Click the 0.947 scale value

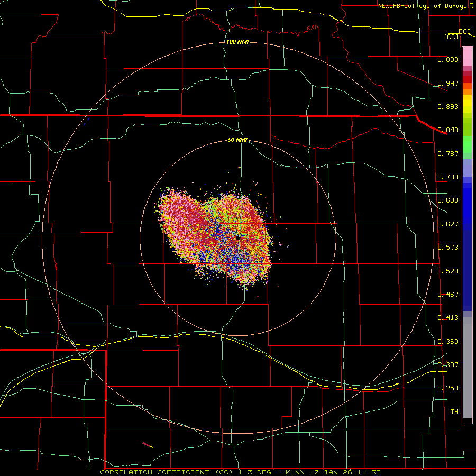click(448, 83)
